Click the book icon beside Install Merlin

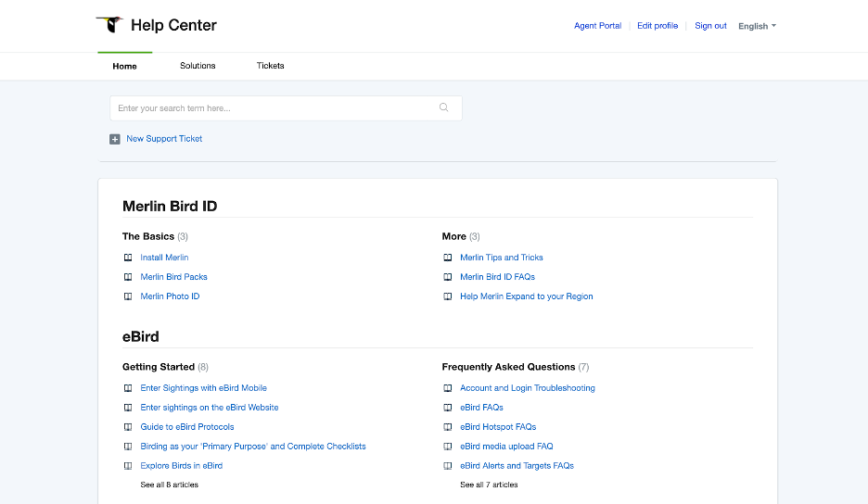(x=128, y=258)
